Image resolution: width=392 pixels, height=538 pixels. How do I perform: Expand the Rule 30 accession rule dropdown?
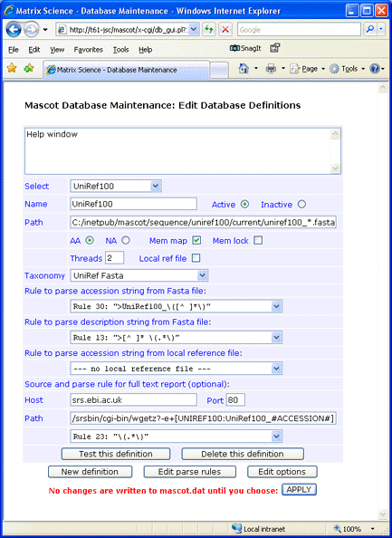[x=176, y=306]
